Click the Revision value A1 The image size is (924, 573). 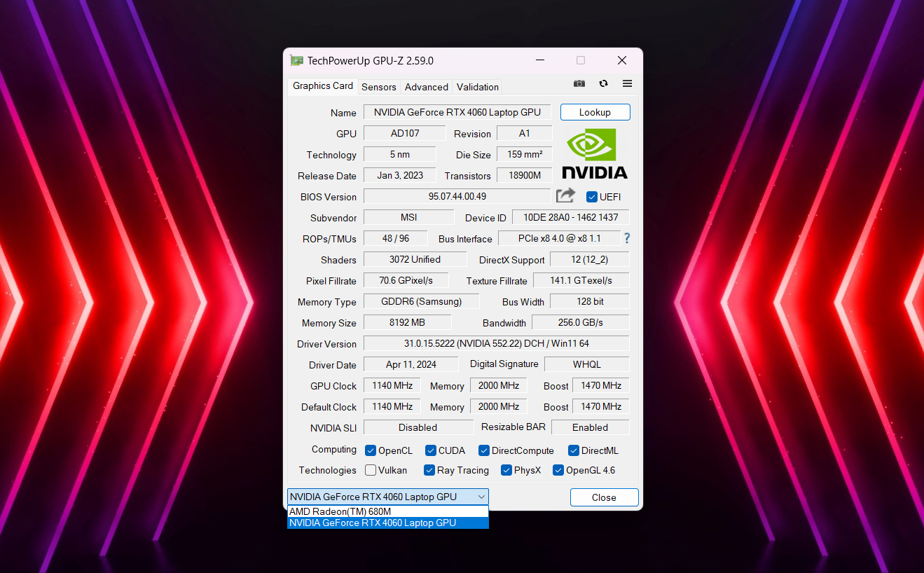click(525, 133)
